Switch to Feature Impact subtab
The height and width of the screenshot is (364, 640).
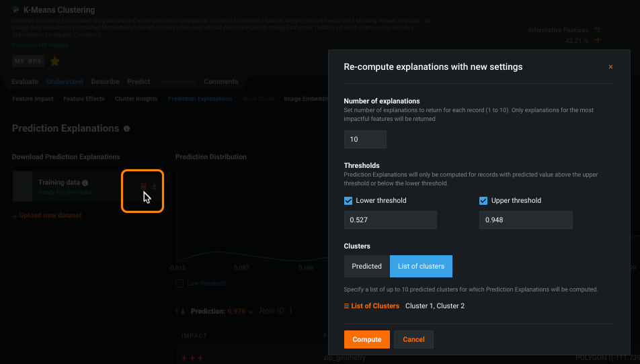click(x=33, y=99)
